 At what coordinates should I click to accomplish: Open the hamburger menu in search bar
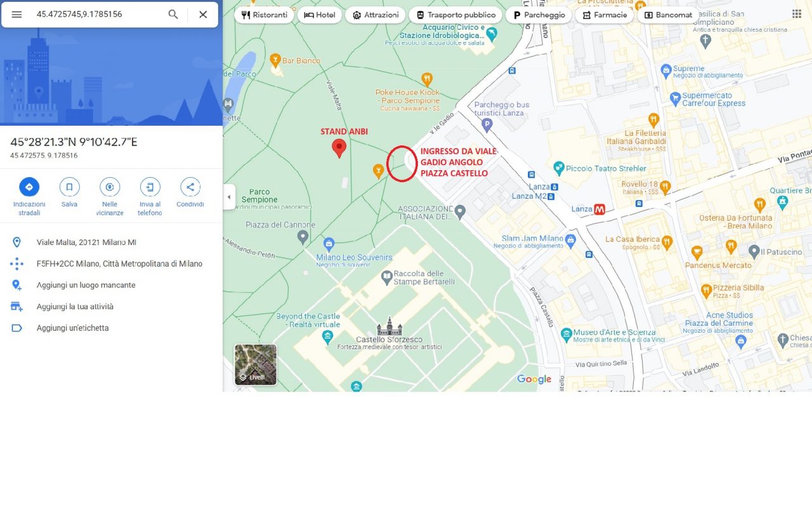(16, 15)
